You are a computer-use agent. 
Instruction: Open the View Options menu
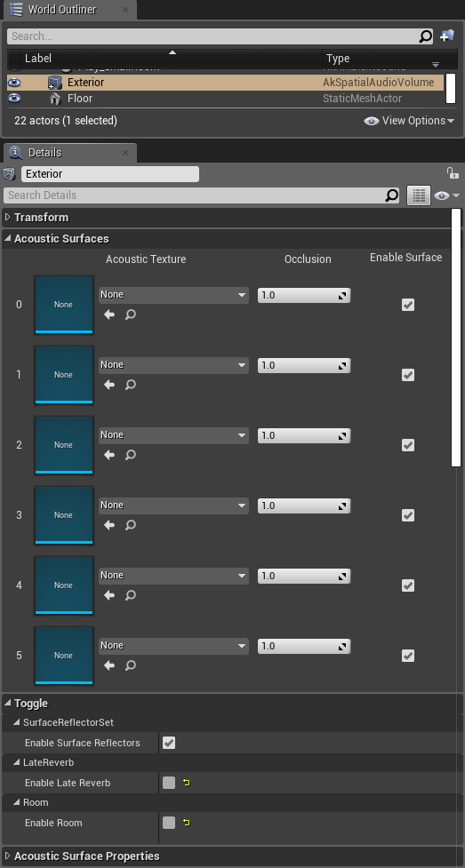click(x=410, y=121)
